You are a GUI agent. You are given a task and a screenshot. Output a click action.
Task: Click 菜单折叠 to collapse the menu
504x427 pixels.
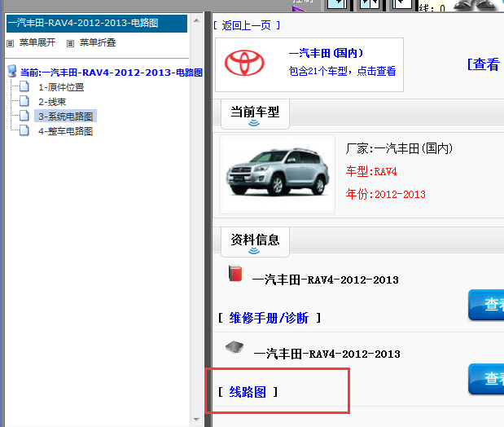point(98,42)
